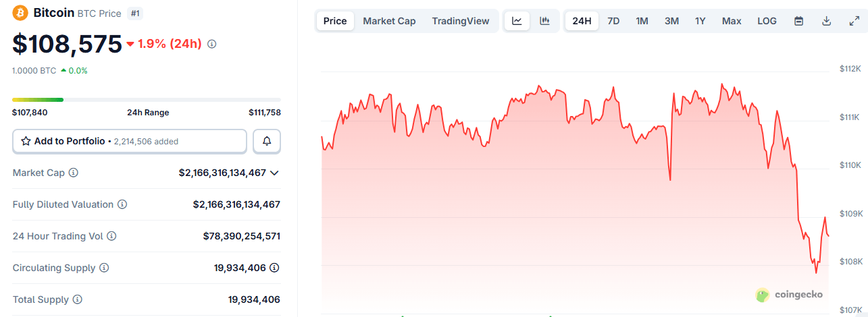The image size is (868, 317).
Task: Click Market Cap info icon
Action: [x=74, y=173]
